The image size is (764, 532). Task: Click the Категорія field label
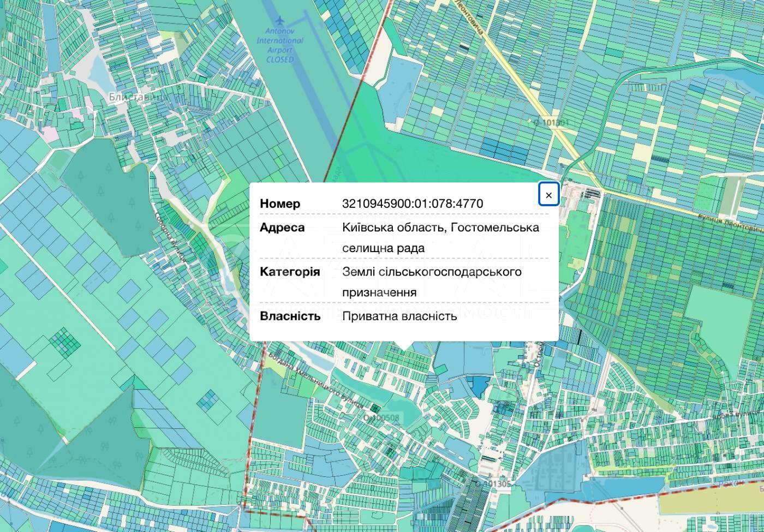coord(290,272)
